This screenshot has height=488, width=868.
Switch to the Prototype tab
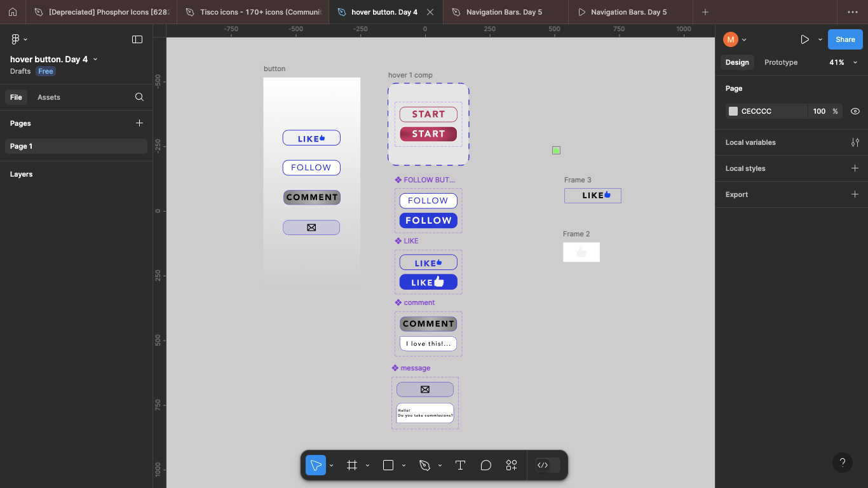781,62
